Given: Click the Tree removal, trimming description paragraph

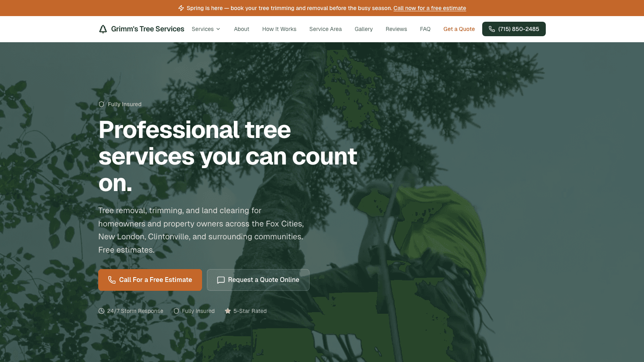Looking at the screenshot, I should [201, 230].
